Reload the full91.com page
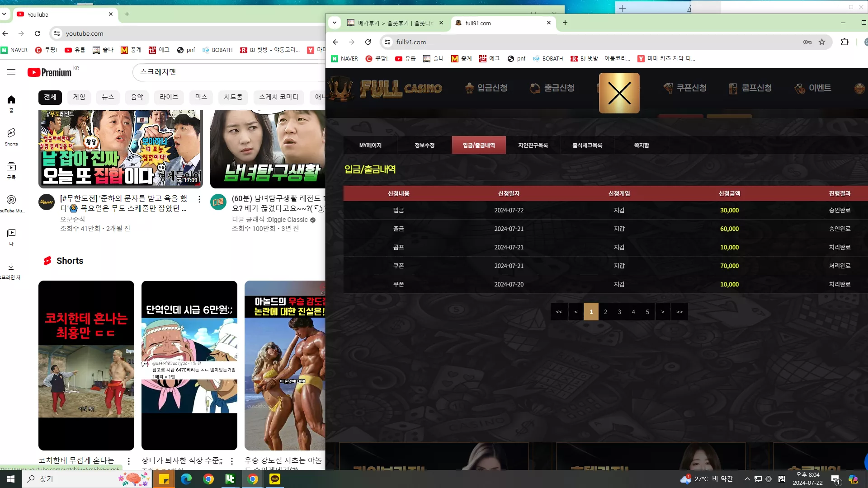 [x=368, y=42]
